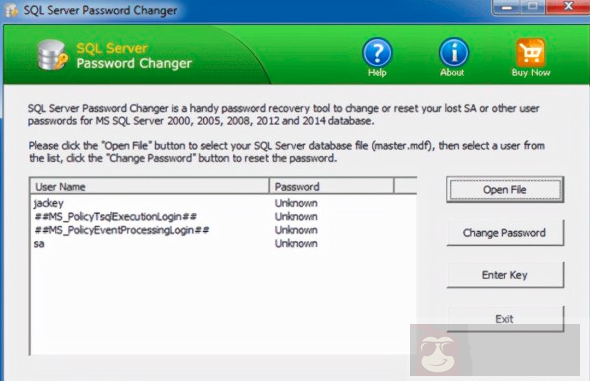This screenshot has width=590, height=381.
Task: Click the database logo in the green header
Action: [53, 56]
